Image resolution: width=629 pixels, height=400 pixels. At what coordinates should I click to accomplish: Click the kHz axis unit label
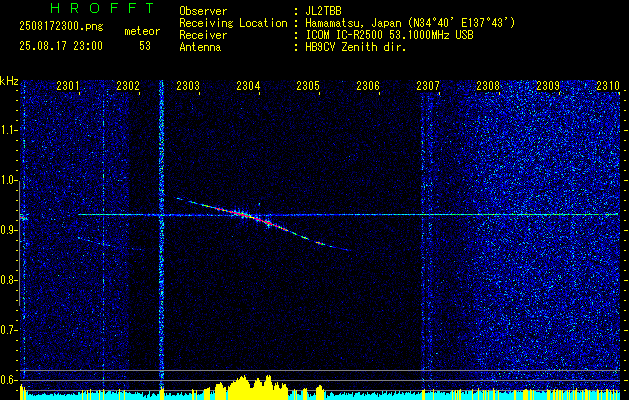[x=9, y=81]
